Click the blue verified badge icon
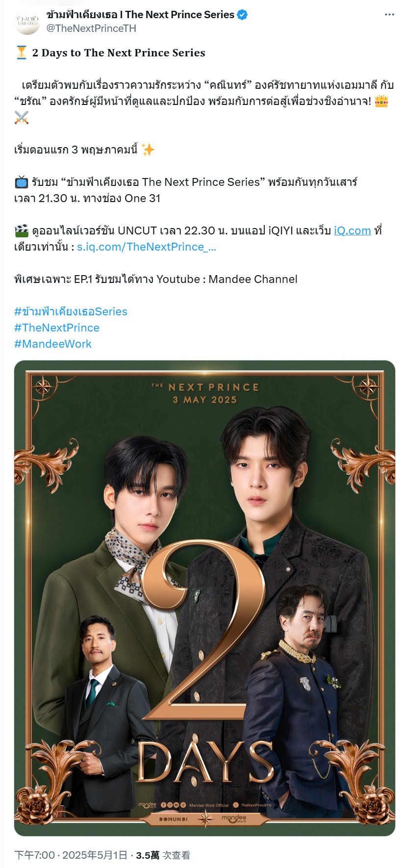This screenshot has height=868, width=406. pos(242,15)
